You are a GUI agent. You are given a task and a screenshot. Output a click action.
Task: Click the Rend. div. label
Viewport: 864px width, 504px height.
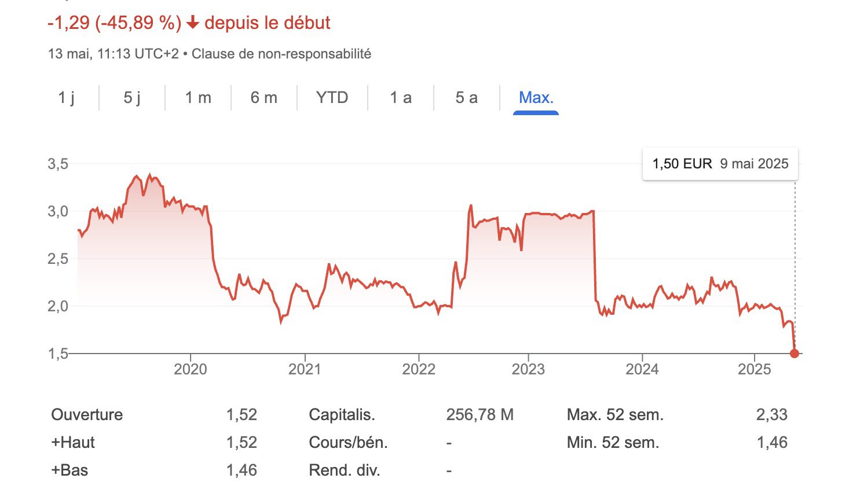(x=345, y=470)
